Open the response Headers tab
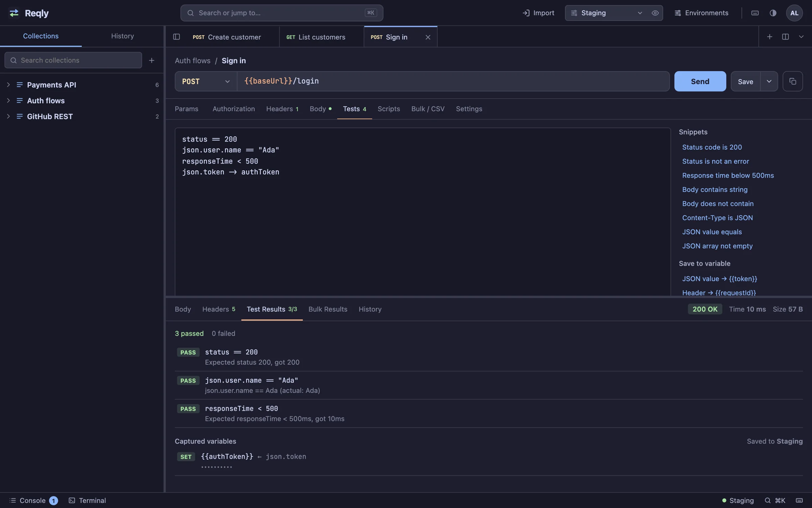Image resolution: width=812 pixels, height=508 pixels. (x=219, y=309)
